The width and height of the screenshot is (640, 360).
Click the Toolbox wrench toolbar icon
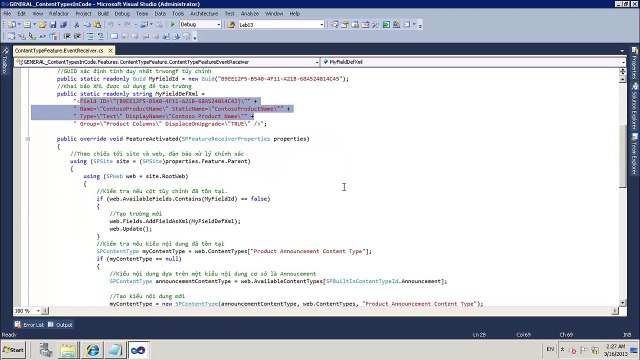[376, 24]
